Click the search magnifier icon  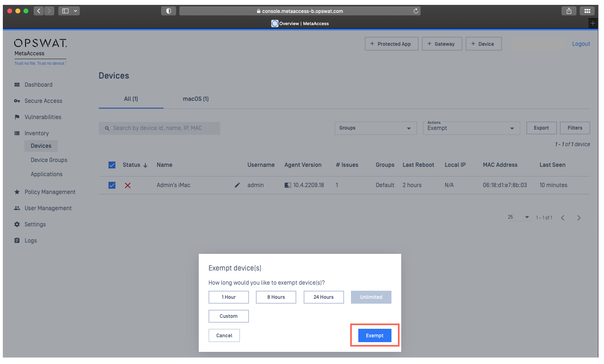(x=107, y=128)
